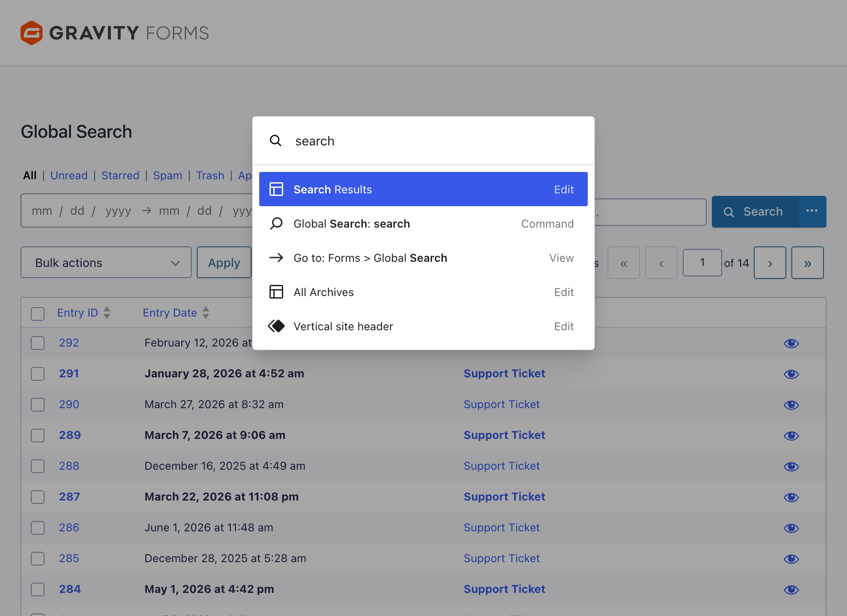View entry 289 using its eye icon
This screenshot has width=847, height=616.
791,435
